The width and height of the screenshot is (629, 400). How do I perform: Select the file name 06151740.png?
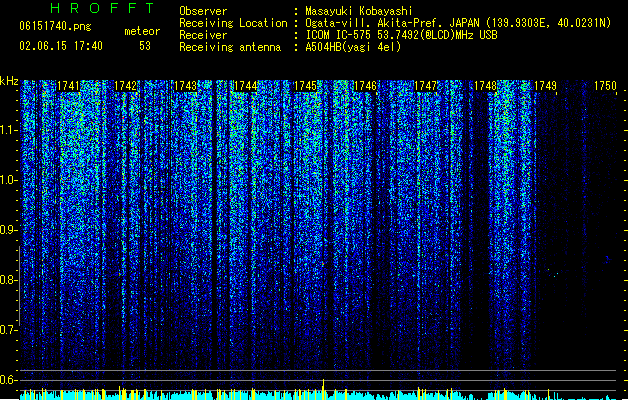click(x=55, y=27)
